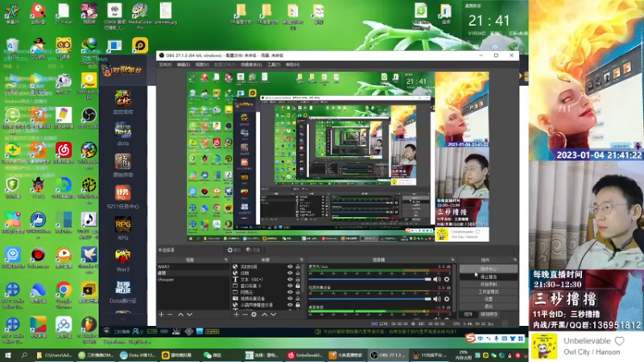
Task: Open Dota通行证 in the platform sidebar
Action: click(123, 292)
